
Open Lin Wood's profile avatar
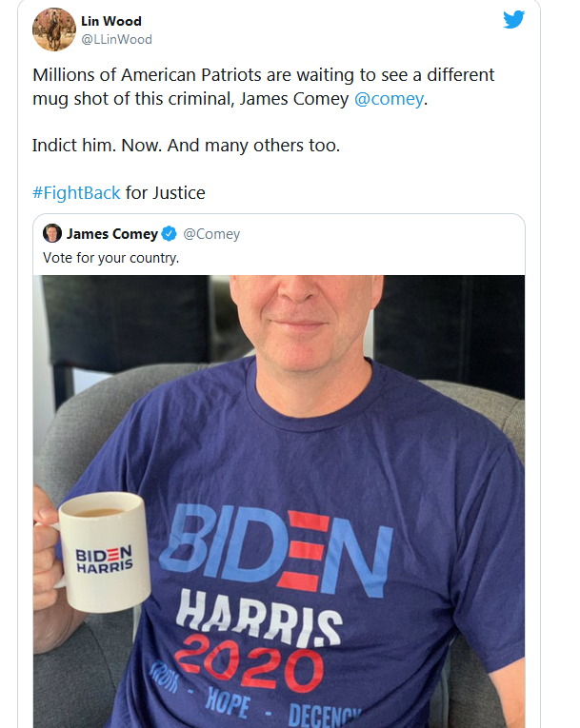tap(54, 30)
